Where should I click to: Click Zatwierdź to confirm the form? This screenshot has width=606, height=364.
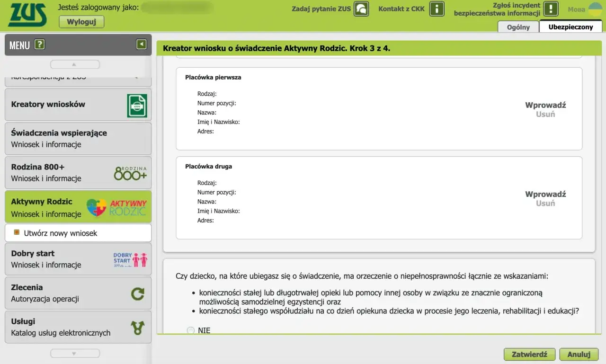(529, 354)
